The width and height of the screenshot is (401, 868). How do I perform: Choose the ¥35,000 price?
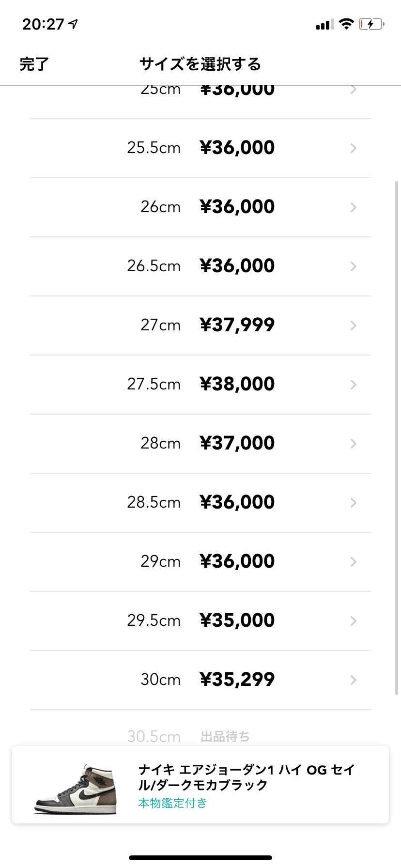[237, 620]
